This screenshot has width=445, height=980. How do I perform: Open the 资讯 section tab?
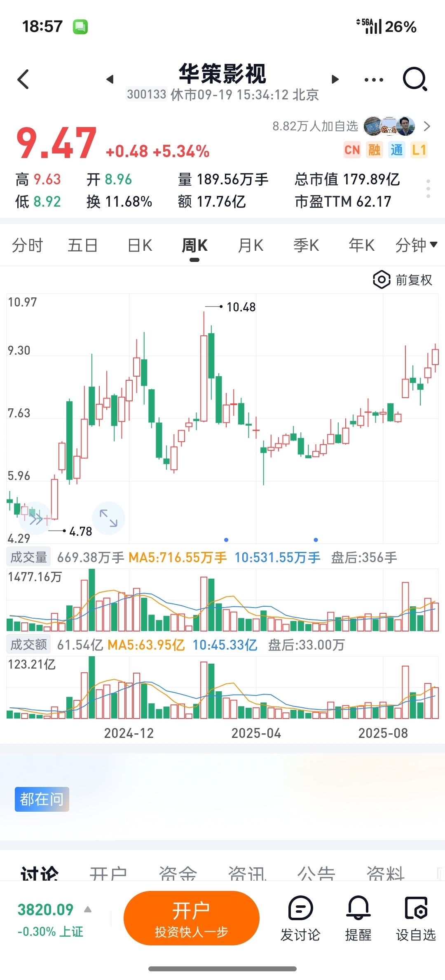[x=247, y=873]
